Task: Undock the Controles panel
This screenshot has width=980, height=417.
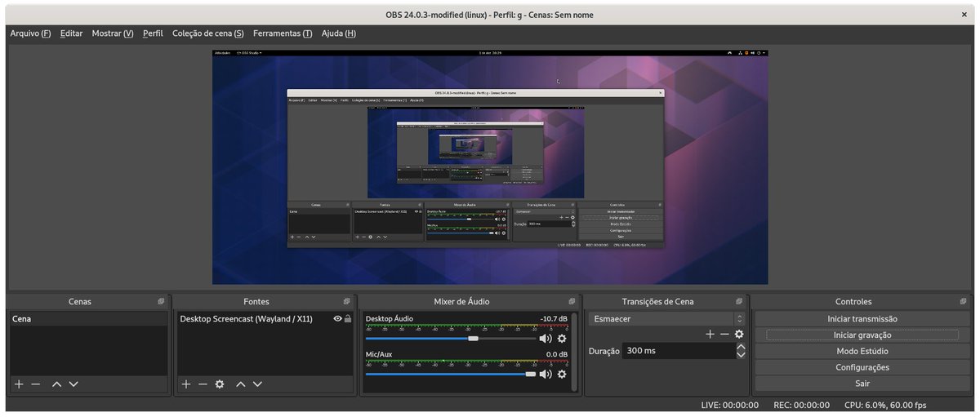Action: coord(964,302)
